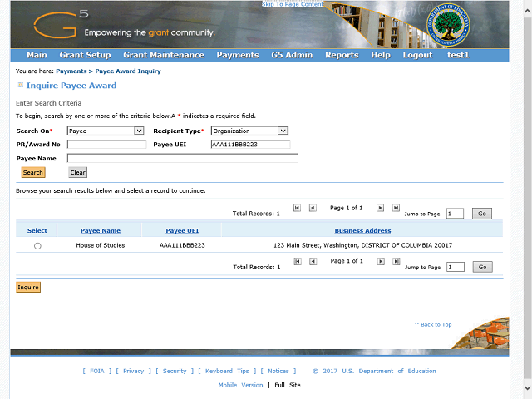
Task: Click scrollbar down arrow
Action: tap(528, 387)
